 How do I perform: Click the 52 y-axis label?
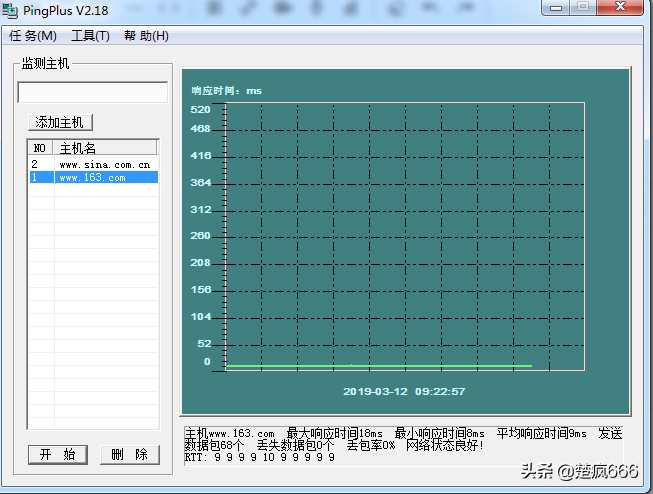[204, 344]
